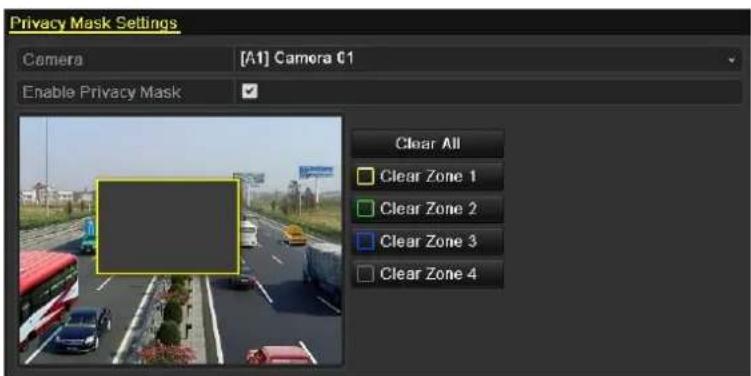Uncheck the Enable Privacy Mask checkbox

(250, 91)
